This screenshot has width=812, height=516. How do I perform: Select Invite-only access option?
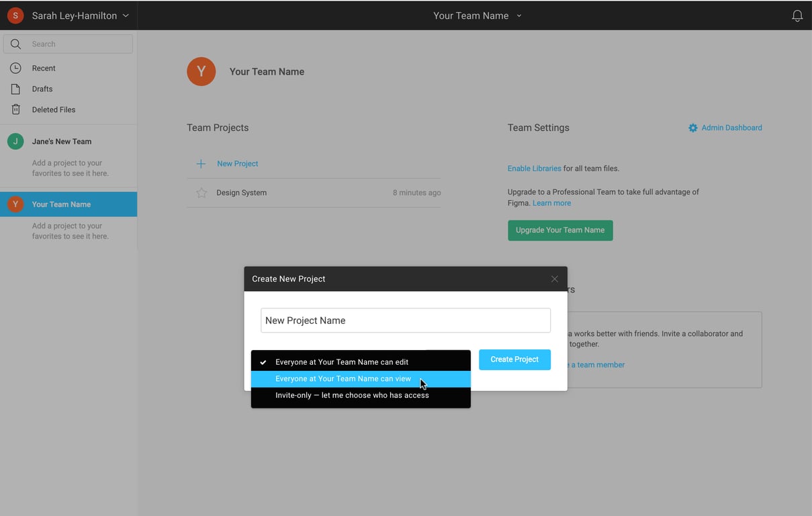351,396
